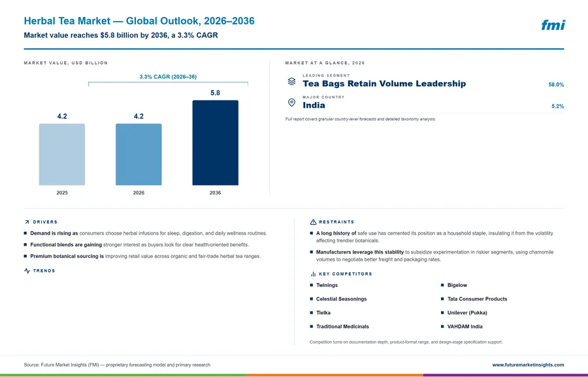Click the 'Full report covers granular country-level forecasts' note

pyautogui.click(x=361, y=120)
